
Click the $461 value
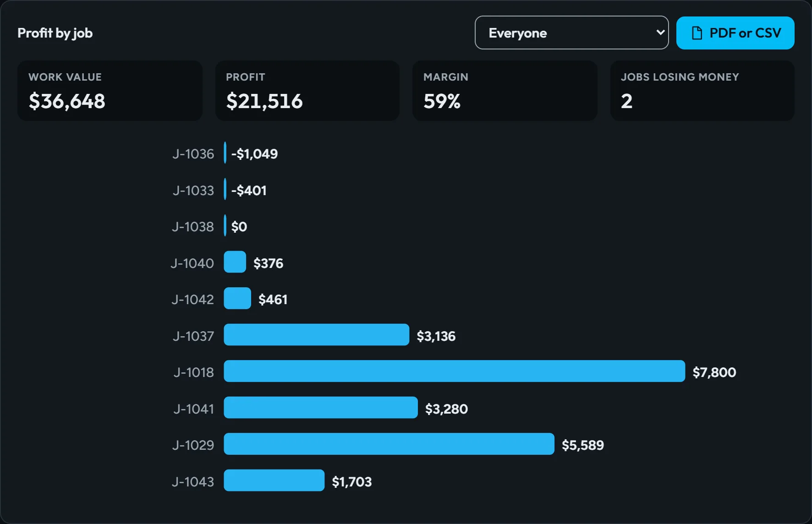point(273,299)
